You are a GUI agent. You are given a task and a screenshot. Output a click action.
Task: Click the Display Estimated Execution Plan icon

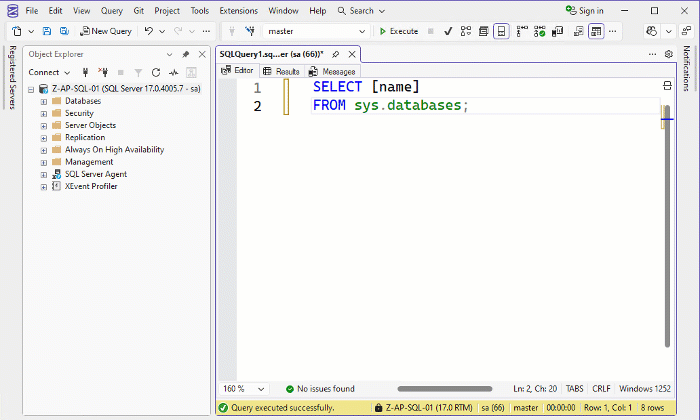pyautogui.click(x=465, y=31)
